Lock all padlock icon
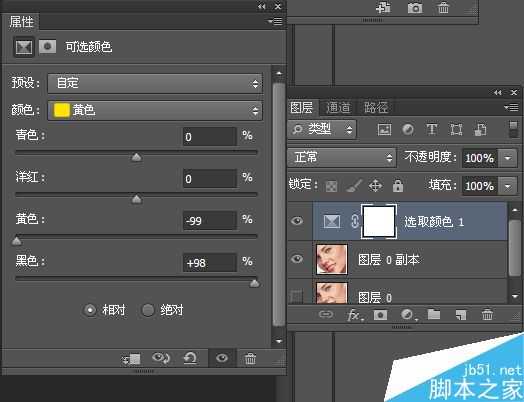524x402 pixels. (x=398, y=186)
